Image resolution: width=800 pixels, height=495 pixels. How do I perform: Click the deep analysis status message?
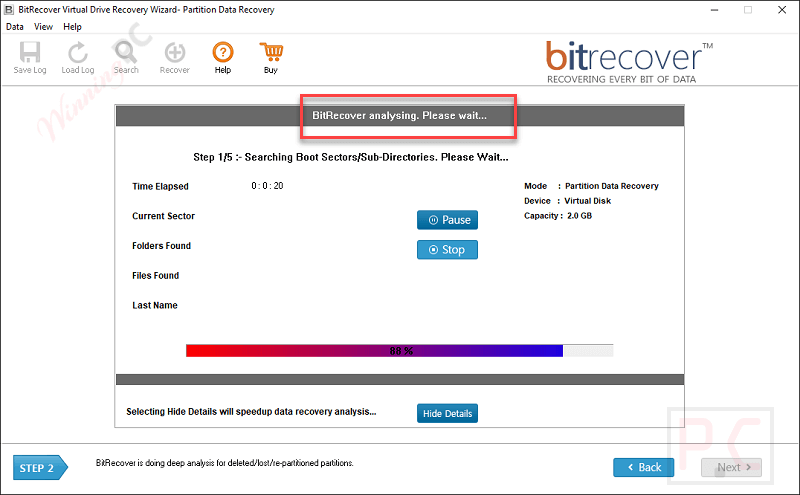(x=224, y=463)
